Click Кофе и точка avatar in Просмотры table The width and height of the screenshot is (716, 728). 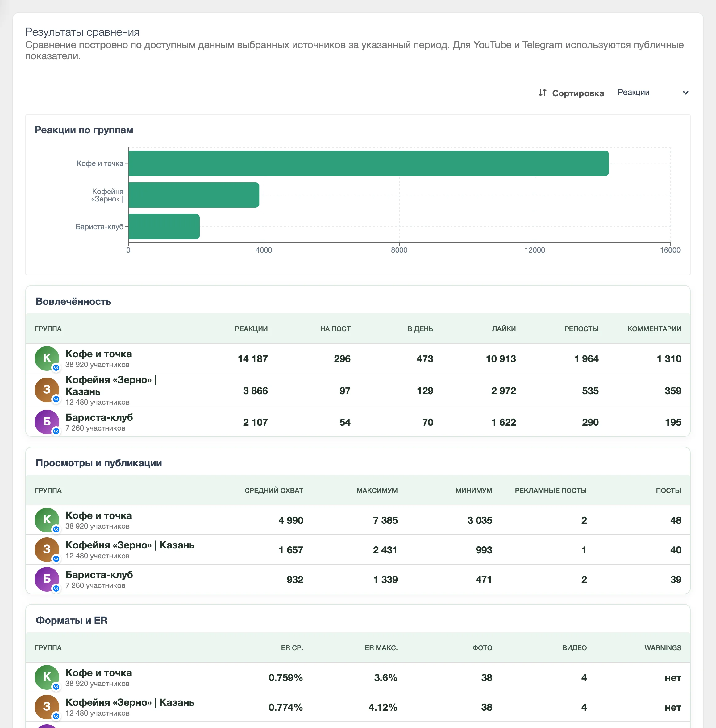coord(47,520)
